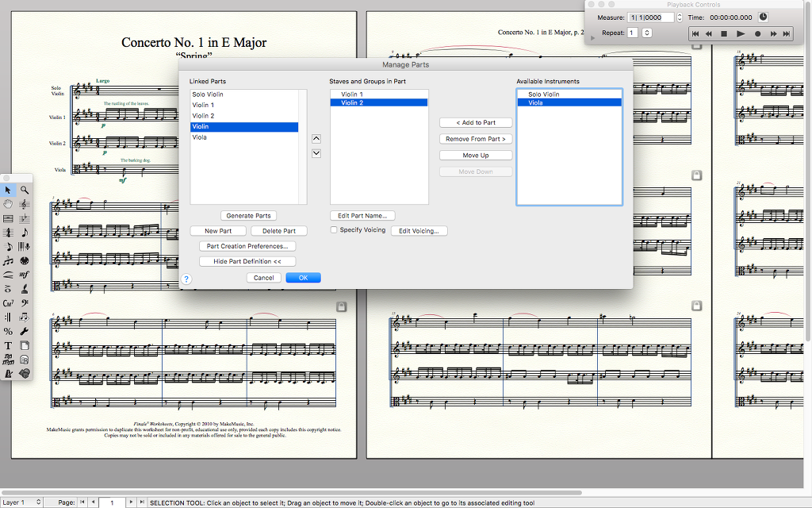Image resolution: width=812 pixels, height=508 pixels.
Task: Cancel the Manage Parts dialog
Action: pyautogui.click(x=263, y=278)
